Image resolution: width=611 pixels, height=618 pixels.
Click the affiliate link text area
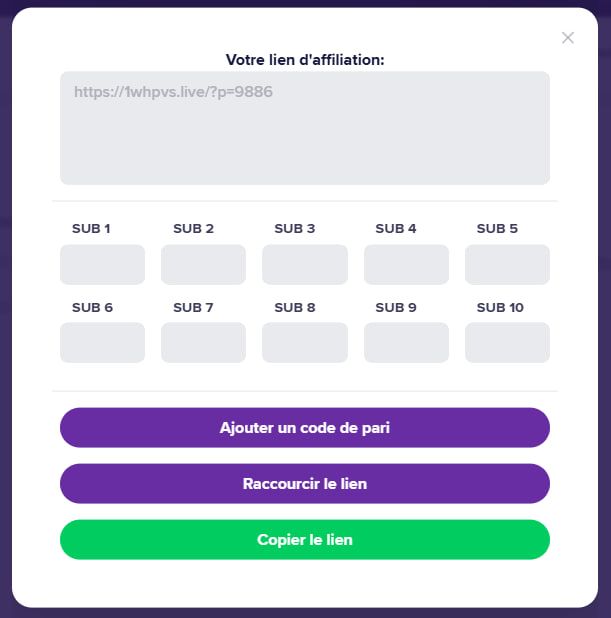[304, 128]
